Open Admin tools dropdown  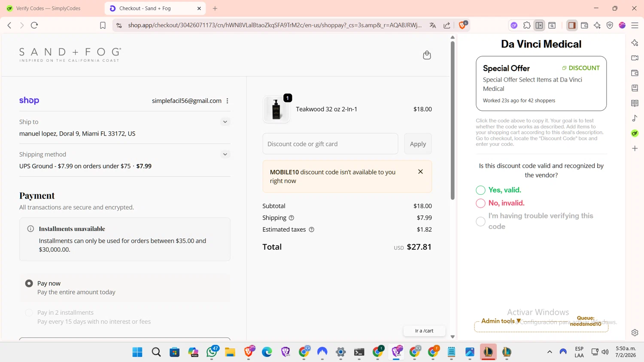point(501,321)
